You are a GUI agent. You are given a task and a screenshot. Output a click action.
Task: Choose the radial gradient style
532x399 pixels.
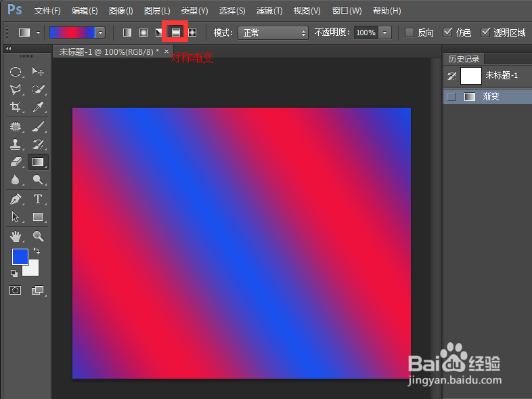(143, 33)
